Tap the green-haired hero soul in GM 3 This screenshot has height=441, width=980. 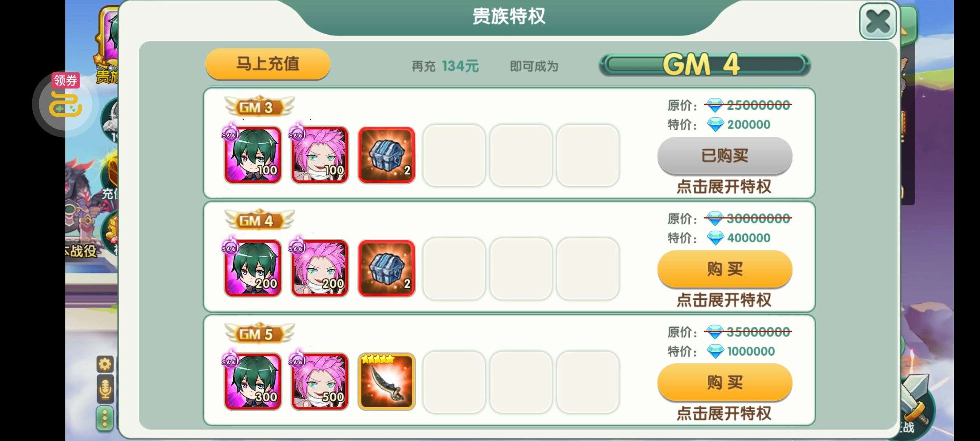pyautogui.click(x=253, y=155)
